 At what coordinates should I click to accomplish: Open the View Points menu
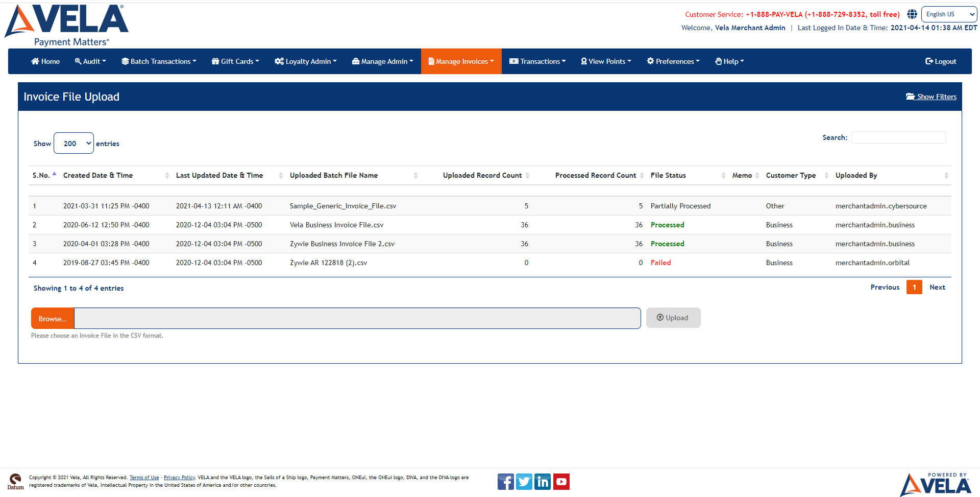(606, 61)
